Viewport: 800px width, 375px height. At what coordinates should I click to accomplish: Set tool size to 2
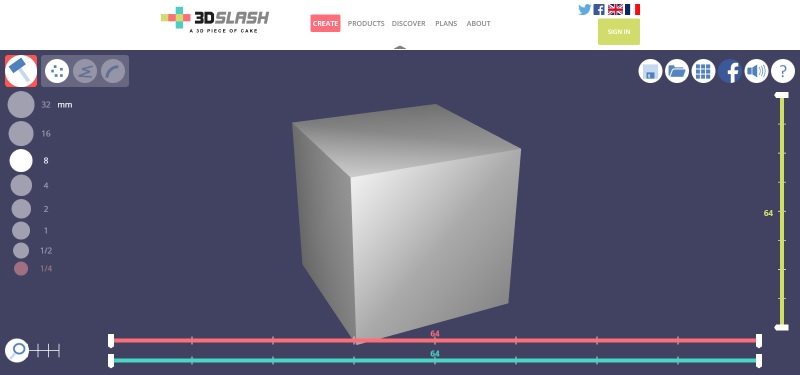coord(21,209)
